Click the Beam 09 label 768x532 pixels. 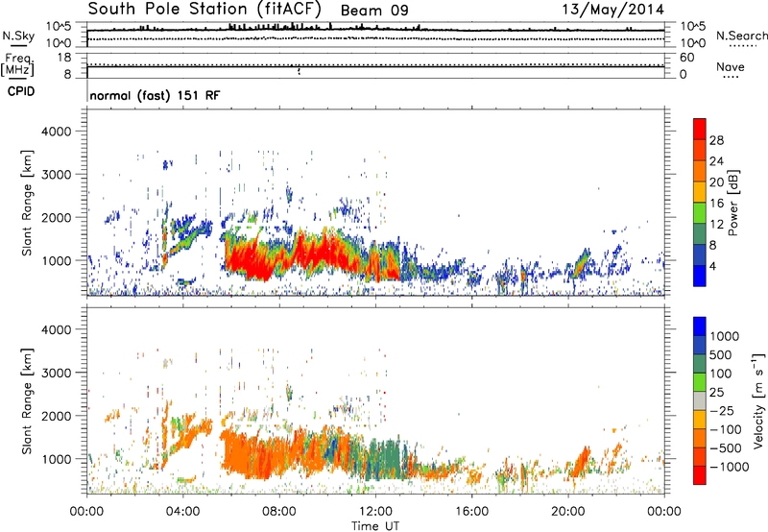click(x=374, y=11)
